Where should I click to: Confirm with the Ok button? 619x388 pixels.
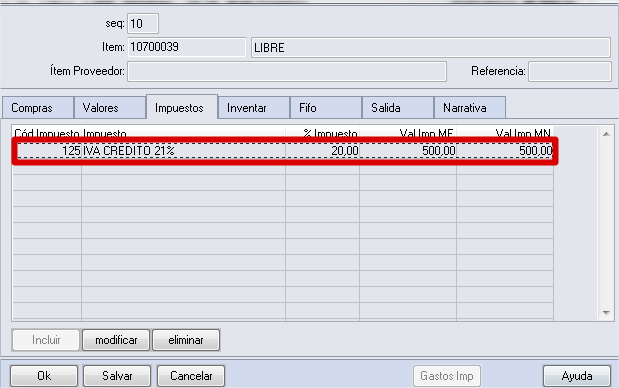44,375
